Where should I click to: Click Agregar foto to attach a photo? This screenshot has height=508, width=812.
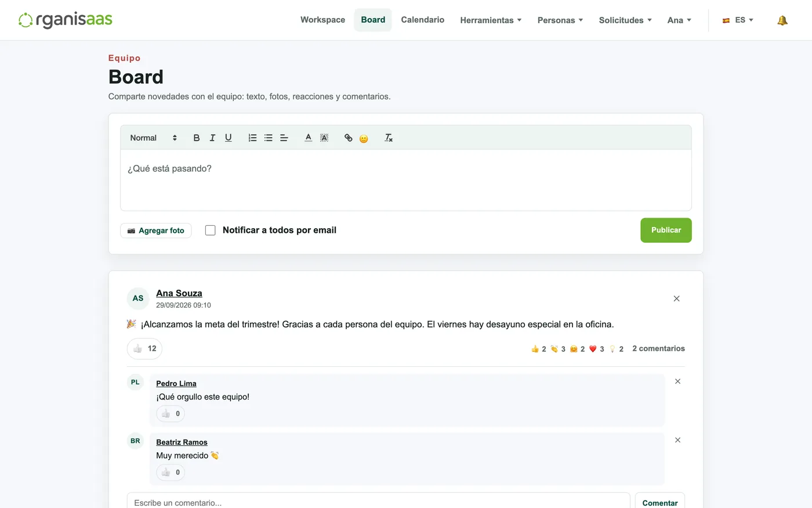coord(156,230)
